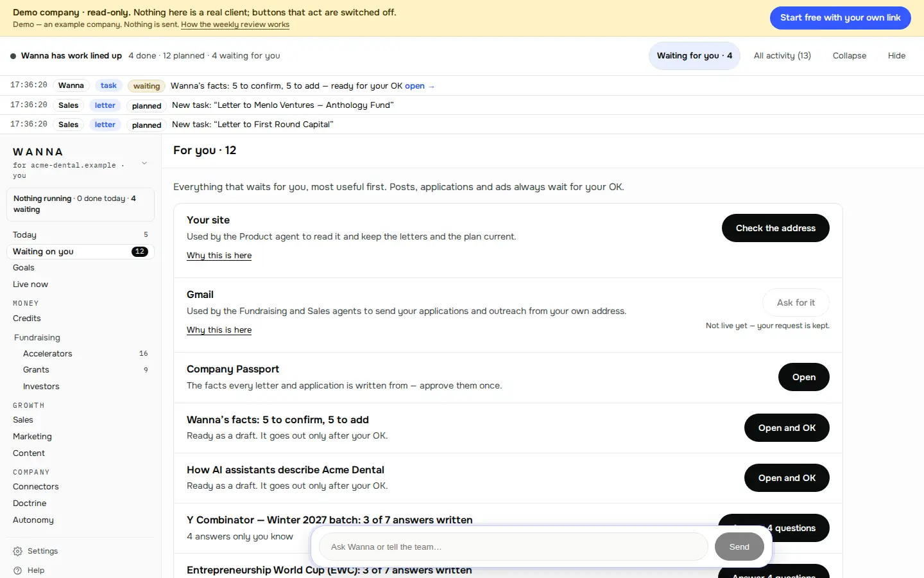Open the Marketing section
This screenshot has width=924, height=578.
[x=80, y=437]
